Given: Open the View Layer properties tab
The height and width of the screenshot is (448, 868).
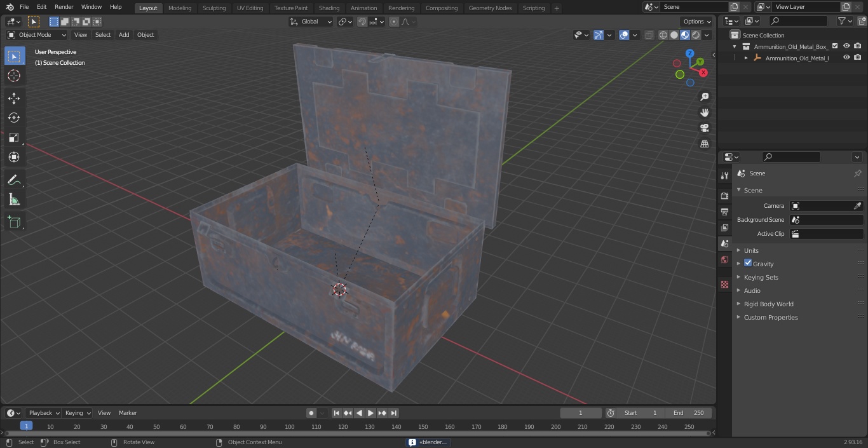Looking at the screenshot, I should 724,227.
